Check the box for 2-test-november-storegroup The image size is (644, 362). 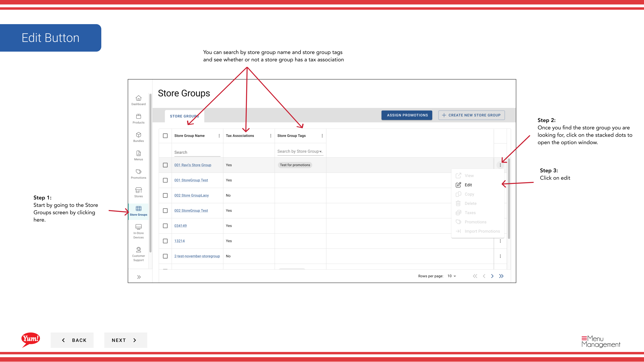(x=165, y=256)
